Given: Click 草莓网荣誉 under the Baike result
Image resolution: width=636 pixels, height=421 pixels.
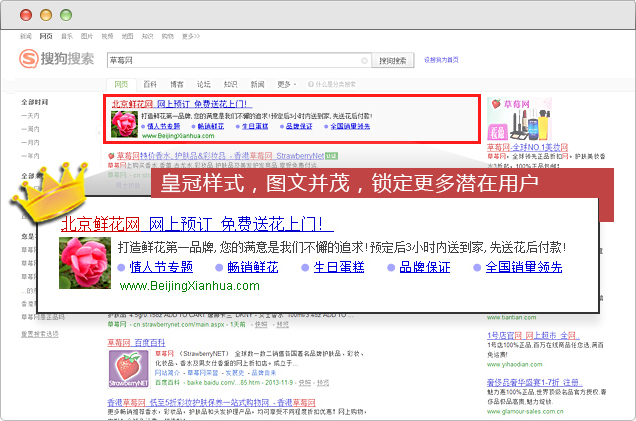Looking at the screenshot, I should (202, 373).
